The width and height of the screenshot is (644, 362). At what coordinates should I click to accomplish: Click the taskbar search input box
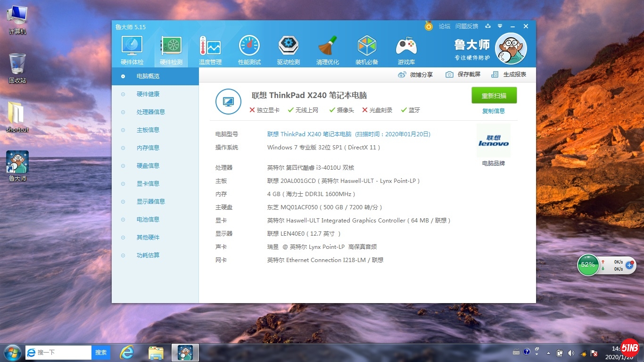tap(63, 353)
